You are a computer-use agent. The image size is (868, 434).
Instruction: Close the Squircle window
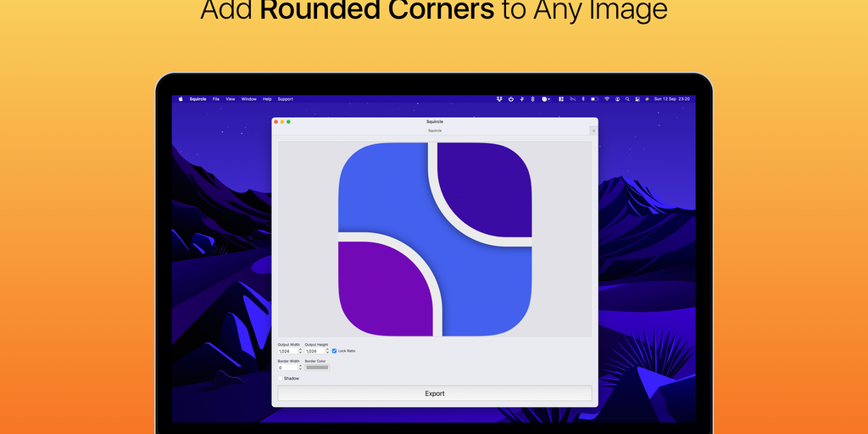coord(276,122)
